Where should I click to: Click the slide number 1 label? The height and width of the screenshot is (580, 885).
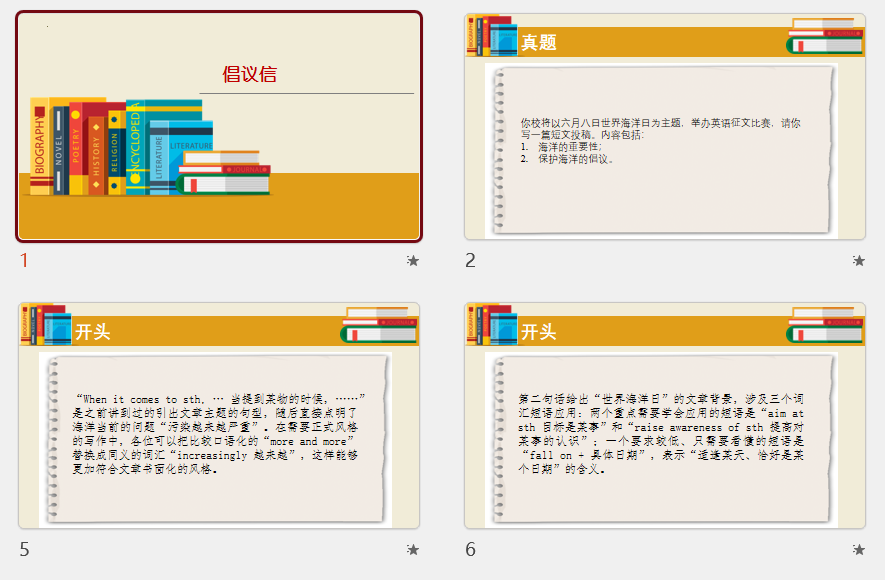point(25,261)
